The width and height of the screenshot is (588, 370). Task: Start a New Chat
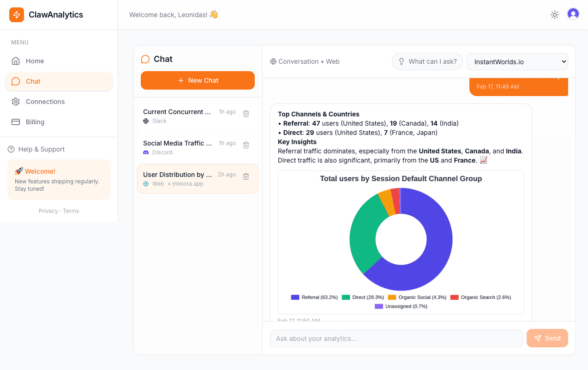pos(198,80)
